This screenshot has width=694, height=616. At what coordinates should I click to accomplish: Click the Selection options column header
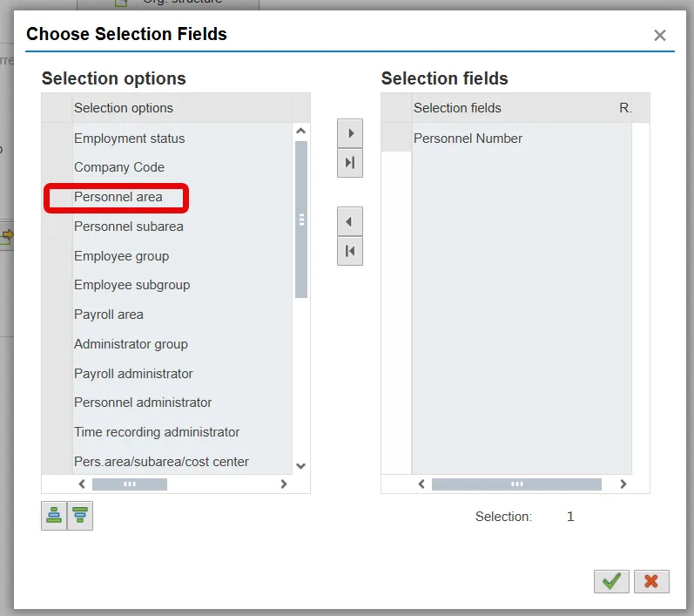124,108
